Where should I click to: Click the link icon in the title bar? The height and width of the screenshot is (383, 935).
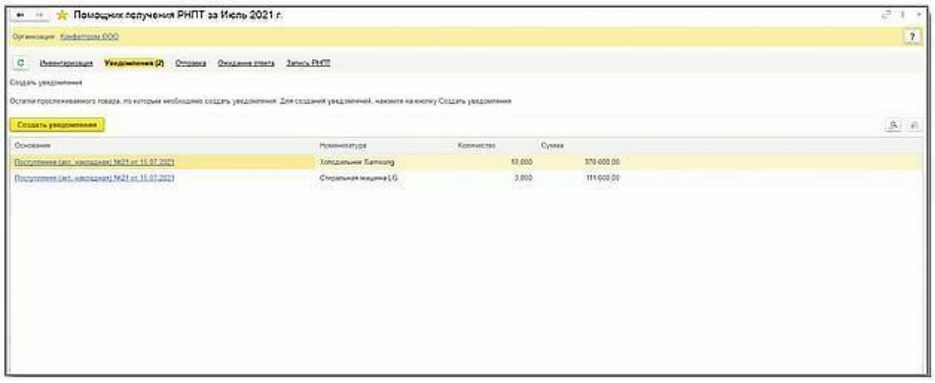pos(887,15)
